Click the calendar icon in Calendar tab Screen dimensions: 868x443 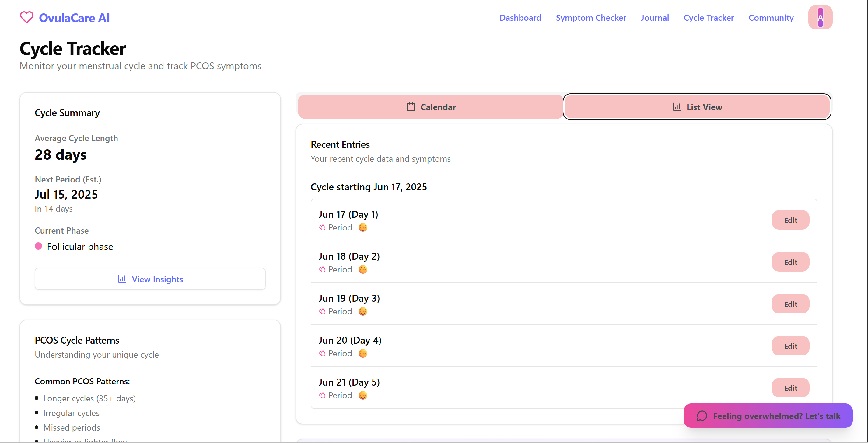click(x=410, y=107)
